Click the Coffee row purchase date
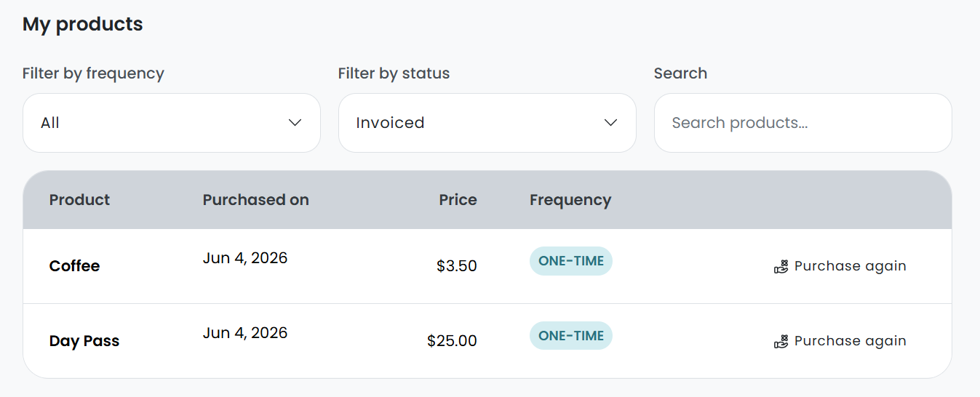Screen dimensions: 980x397 tap(245, 258)
